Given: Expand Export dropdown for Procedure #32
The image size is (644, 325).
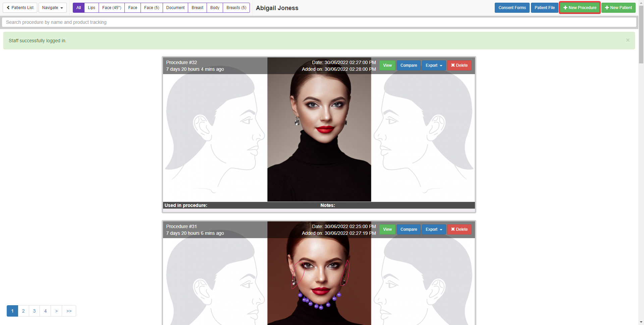Looking at the screenshot, I should 434,65.
